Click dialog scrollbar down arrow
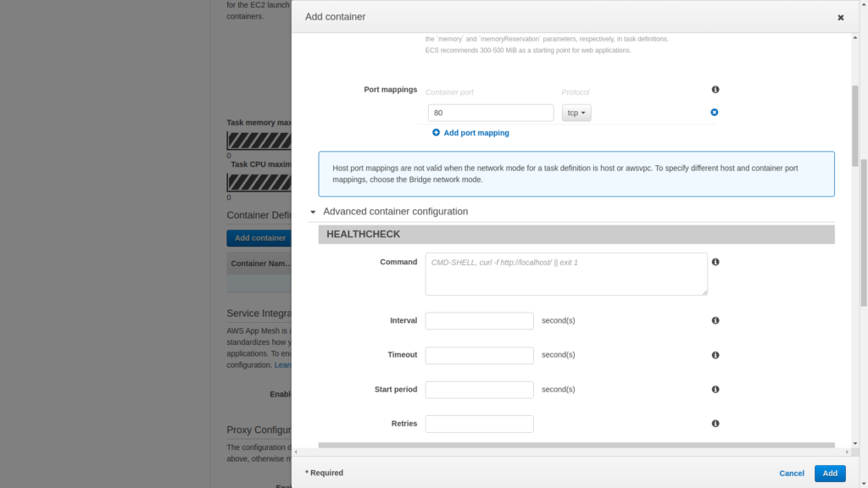 855,444
